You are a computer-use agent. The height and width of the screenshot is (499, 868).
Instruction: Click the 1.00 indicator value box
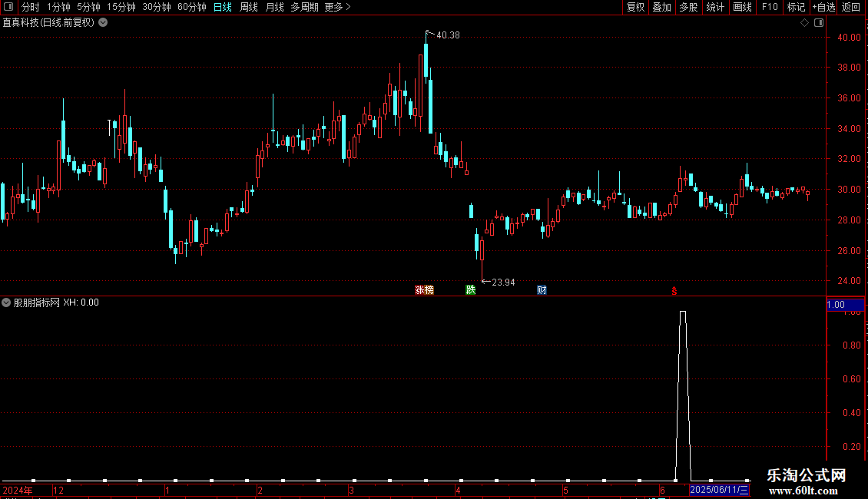point(845,305)
